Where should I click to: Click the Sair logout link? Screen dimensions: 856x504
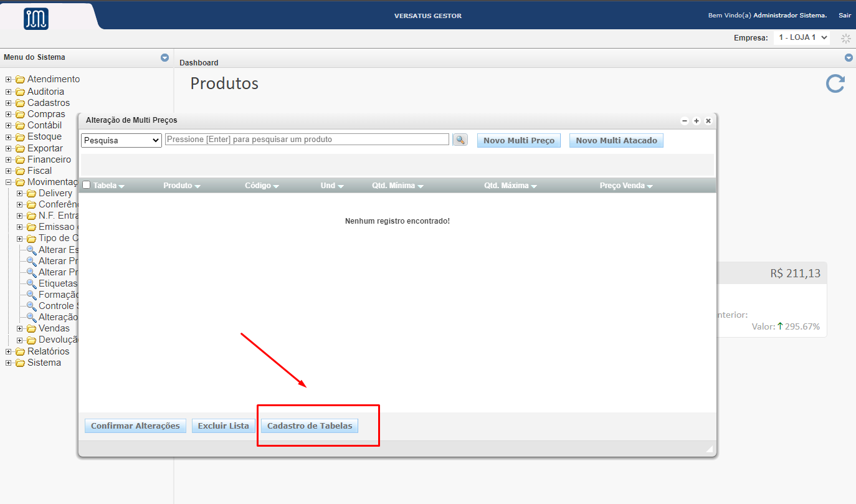844,16
